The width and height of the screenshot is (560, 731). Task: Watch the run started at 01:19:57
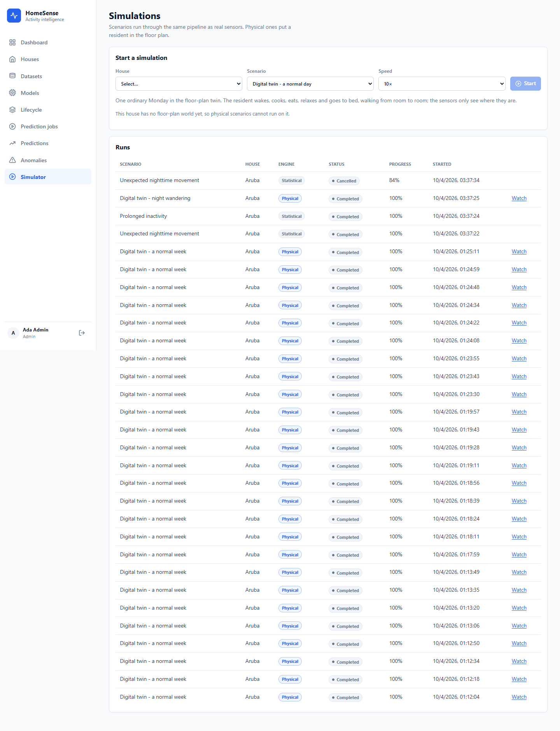click(x=519, y=412)
